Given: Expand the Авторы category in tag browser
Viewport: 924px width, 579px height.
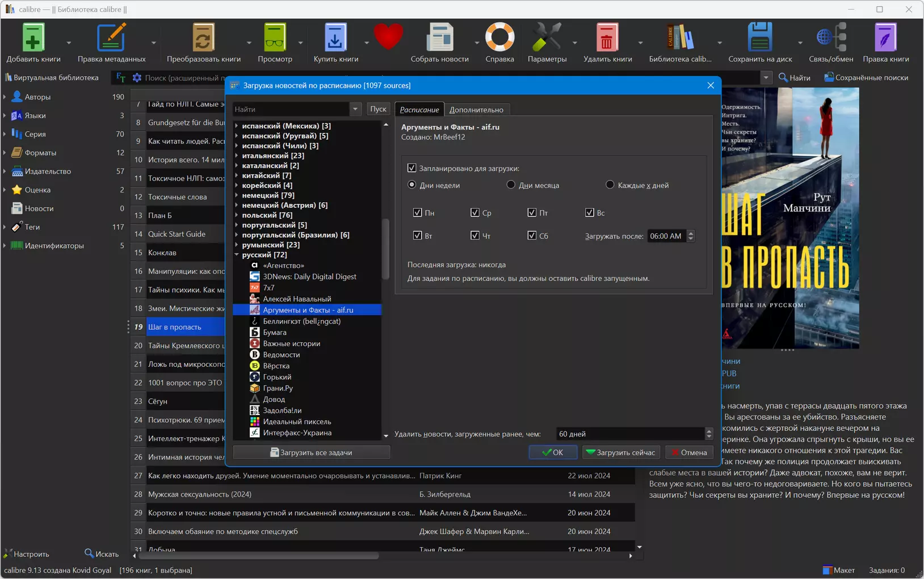Looking at the screenshot, I should 5,97.
